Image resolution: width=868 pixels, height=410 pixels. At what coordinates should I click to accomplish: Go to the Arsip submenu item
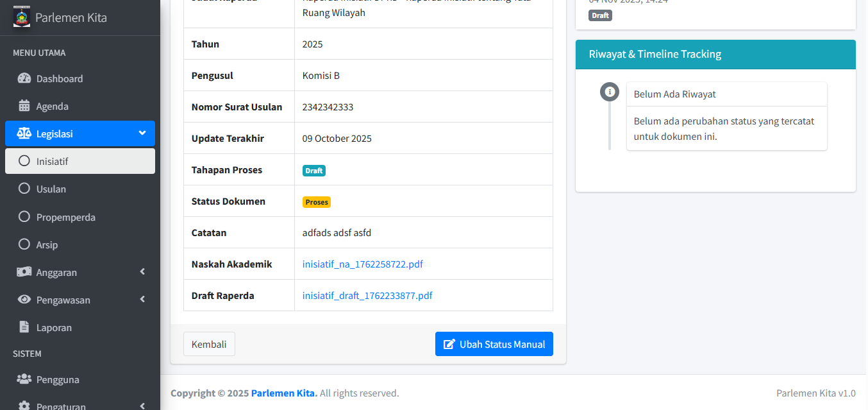[47, 244]
